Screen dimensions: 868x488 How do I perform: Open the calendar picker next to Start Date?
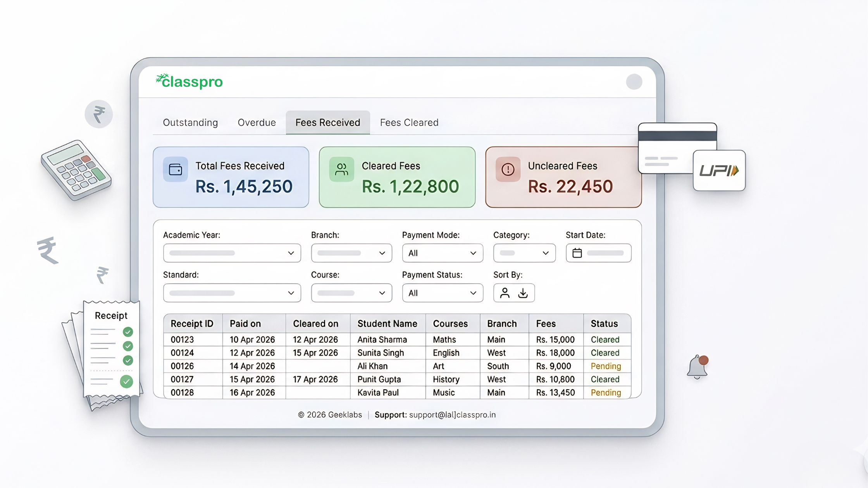(577, 253)
